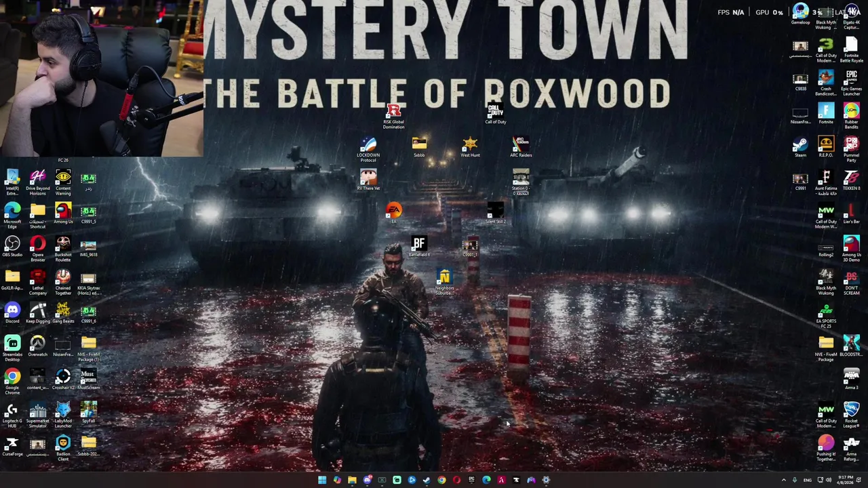Viewport: 868px width, 488px height.
Task: Open the Opera Browser desktop shortcut
Action: tap(37, 249)
